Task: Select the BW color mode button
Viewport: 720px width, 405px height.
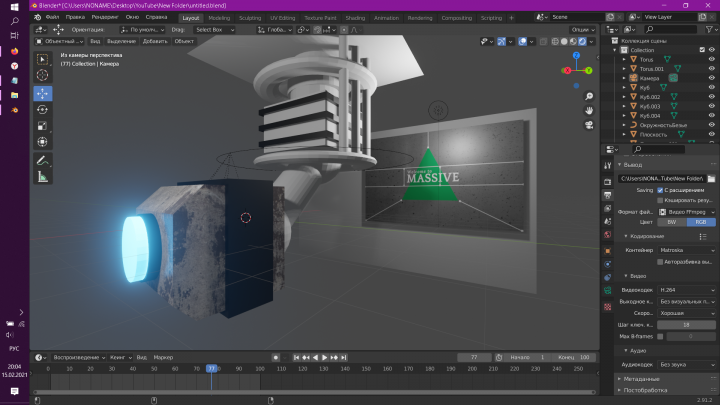Action: point(672,222)
